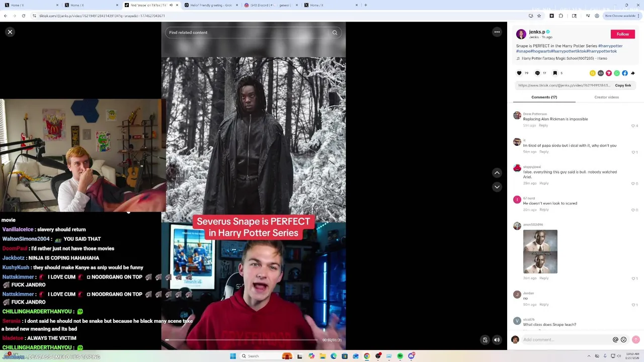Image resolution: width=644 pixels, height=362 pixels.
Task: Expand more share options arrow
Action: pyautogui.click(x=633, y=73)
